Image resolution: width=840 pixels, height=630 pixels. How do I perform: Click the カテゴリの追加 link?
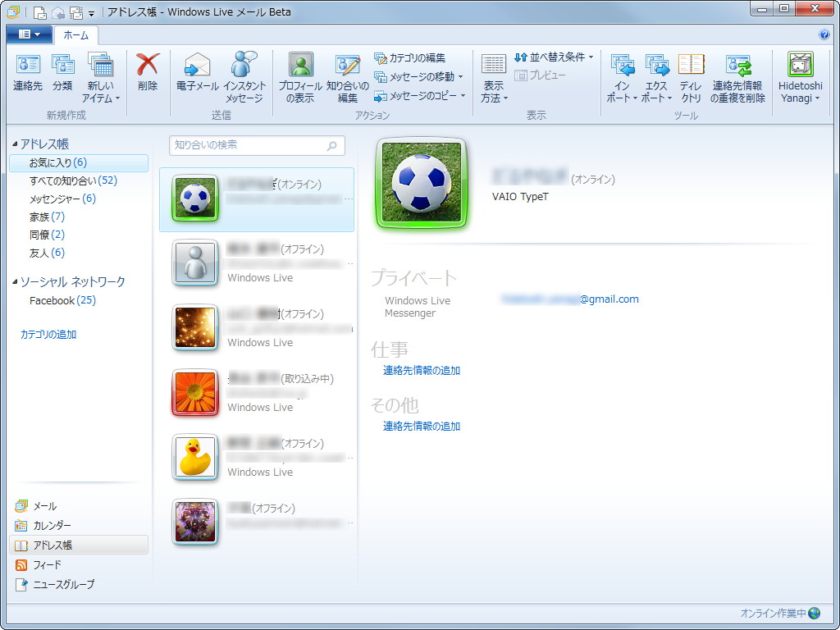point(48,335)
